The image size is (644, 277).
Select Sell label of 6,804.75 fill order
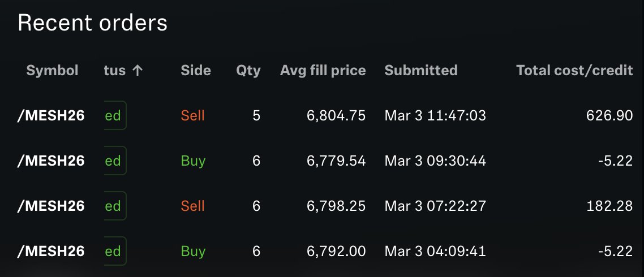point(192,116)
